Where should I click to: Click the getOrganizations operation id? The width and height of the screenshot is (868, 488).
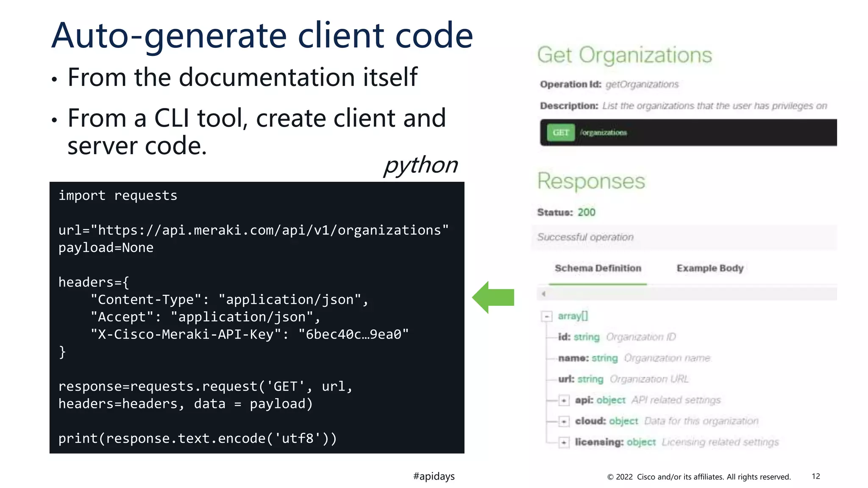[x=642, y=84]
